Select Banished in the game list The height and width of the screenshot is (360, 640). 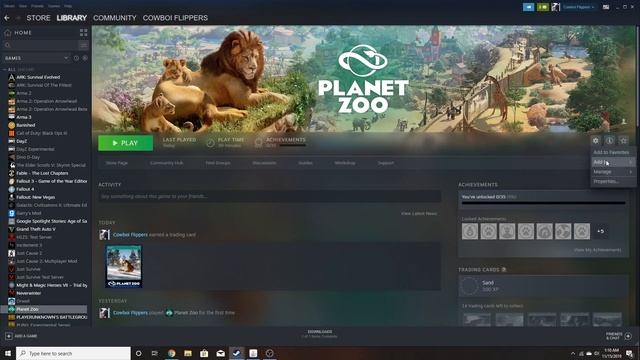coord(25,125)
